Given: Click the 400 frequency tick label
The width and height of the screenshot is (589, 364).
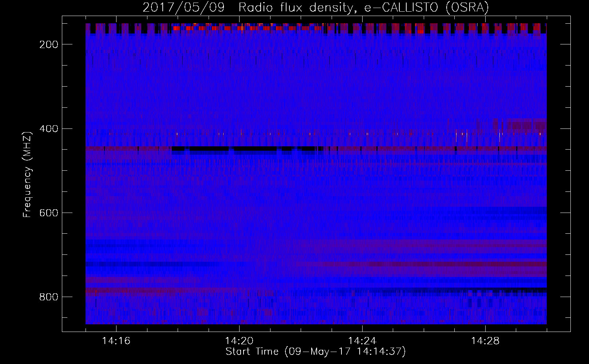Looking at the screenshot, I should 48,129.
